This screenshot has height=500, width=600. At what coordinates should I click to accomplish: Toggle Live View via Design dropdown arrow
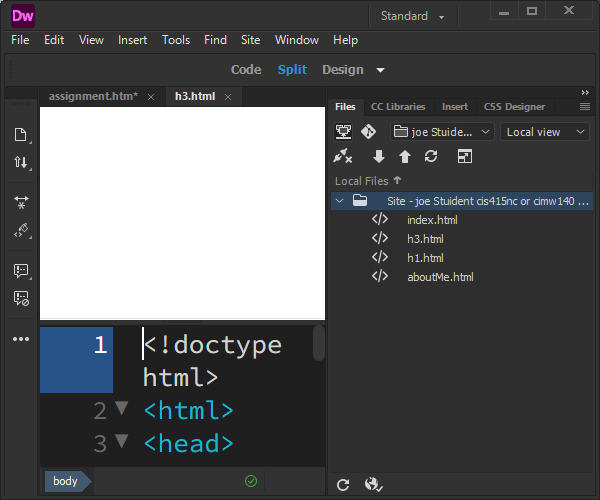[381, 70]
